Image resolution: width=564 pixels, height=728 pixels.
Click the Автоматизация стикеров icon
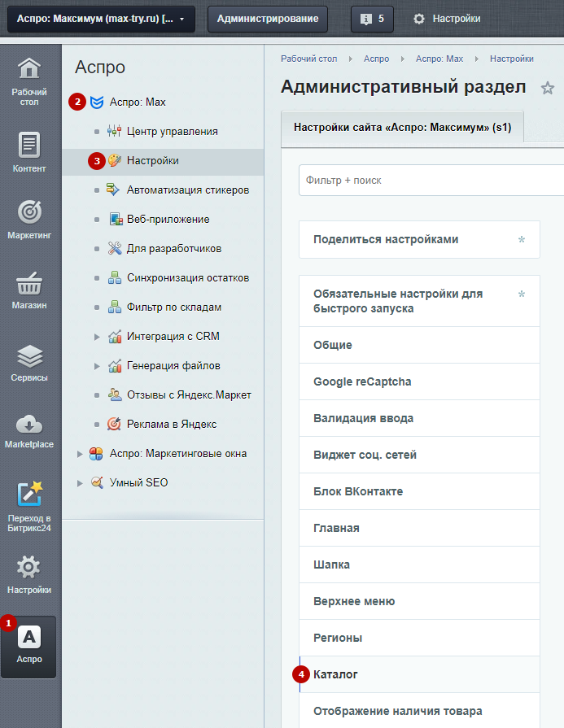pos(113,190)
